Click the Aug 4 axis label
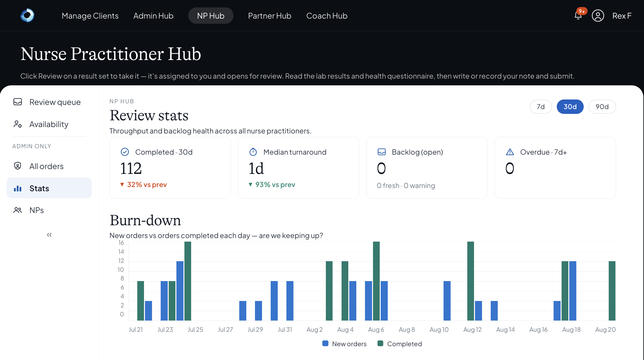The image size is (644, 360). click(345, 330)
